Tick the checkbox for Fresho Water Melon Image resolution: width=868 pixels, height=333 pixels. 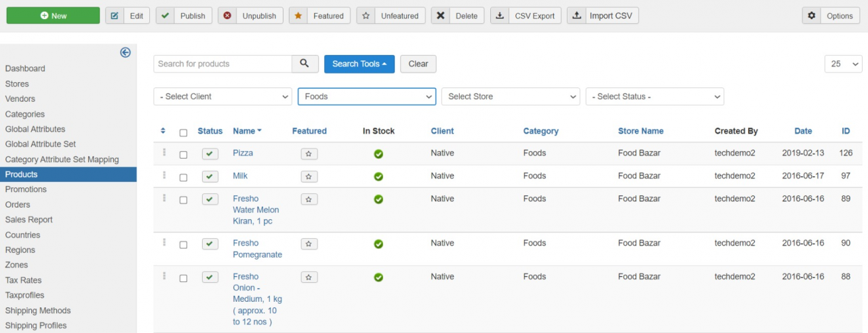point(183,200)
